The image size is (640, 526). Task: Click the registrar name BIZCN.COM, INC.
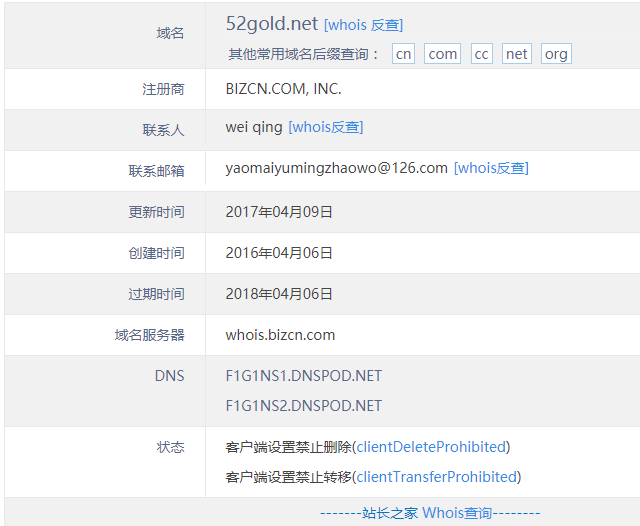[x=283, y=89]
